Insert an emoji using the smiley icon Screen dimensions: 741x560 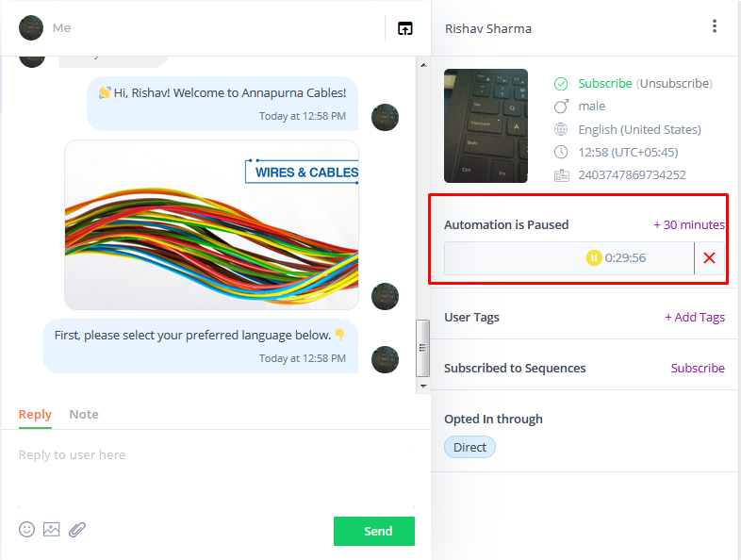tap(26, 529)
